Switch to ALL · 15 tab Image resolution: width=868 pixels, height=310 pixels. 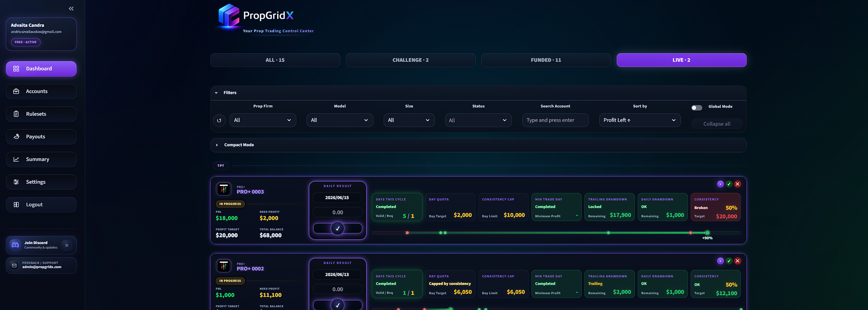pyautogui.click(x=275, y=60)
